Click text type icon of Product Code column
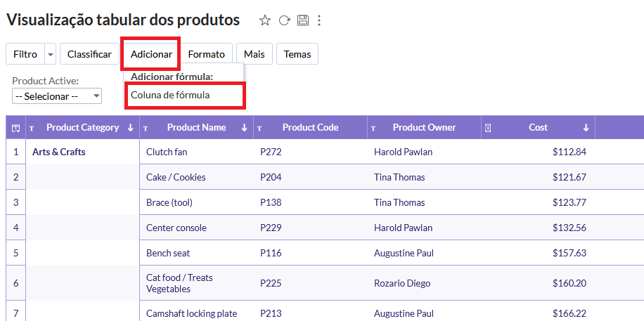This screenshot has height=321, width=644. point(259,128)
